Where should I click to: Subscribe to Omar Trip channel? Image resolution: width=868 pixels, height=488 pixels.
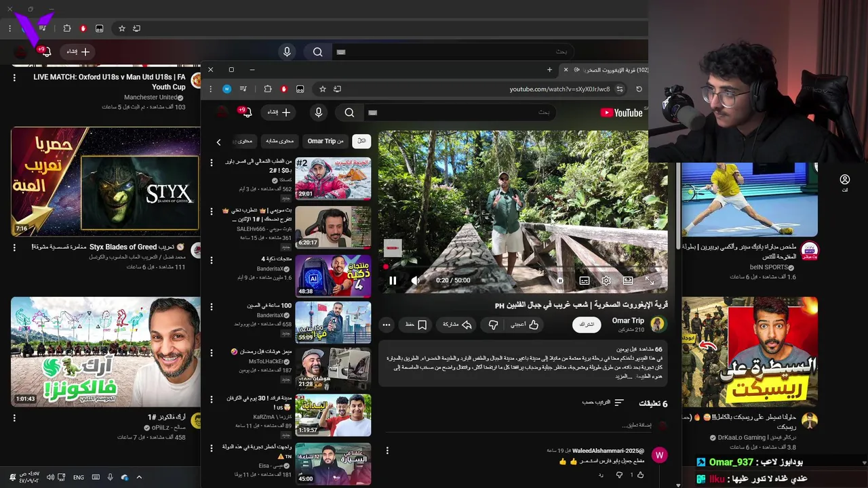[x=587, y=325]
